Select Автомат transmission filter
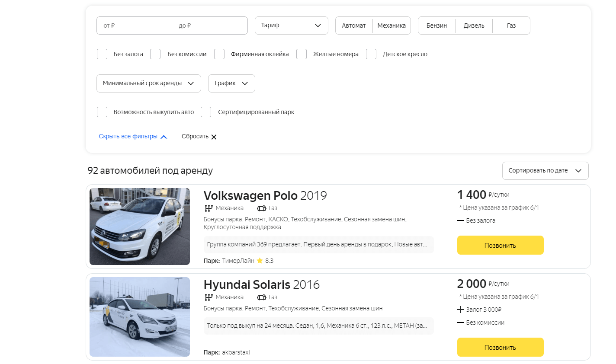Image resolution: width=616 pixels, height=364 pixels. pos(354,26)
